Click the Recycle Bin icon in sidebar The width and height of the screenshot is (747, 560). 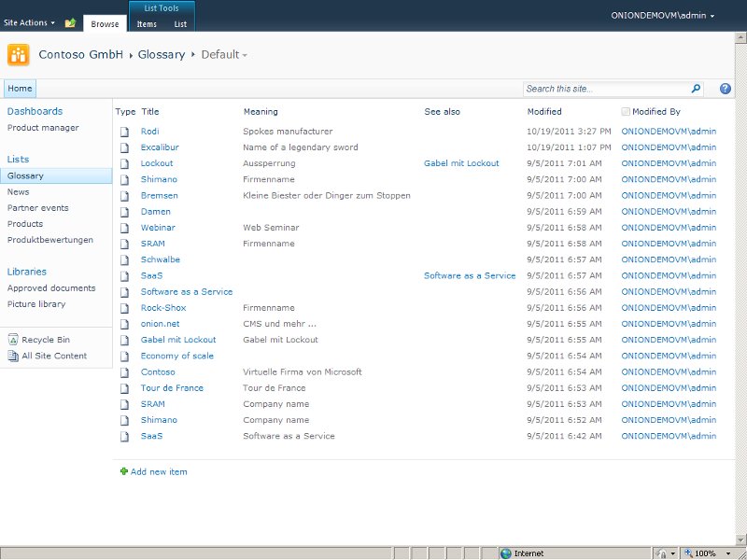(13, 340)
